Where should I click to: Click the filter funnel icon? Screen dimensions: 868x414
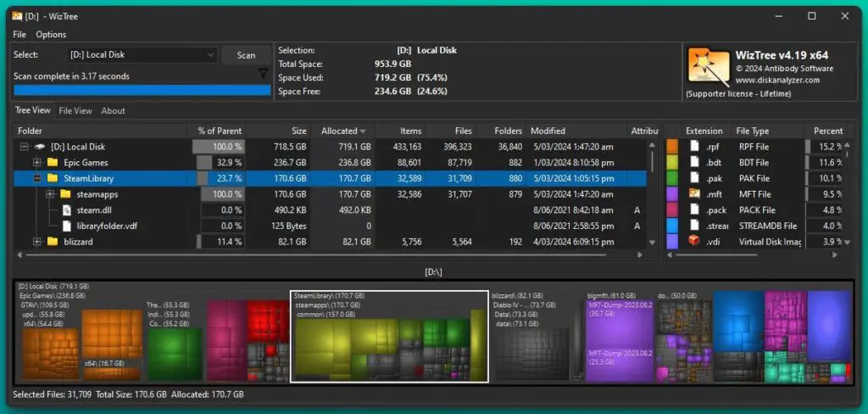coord(263,74)
